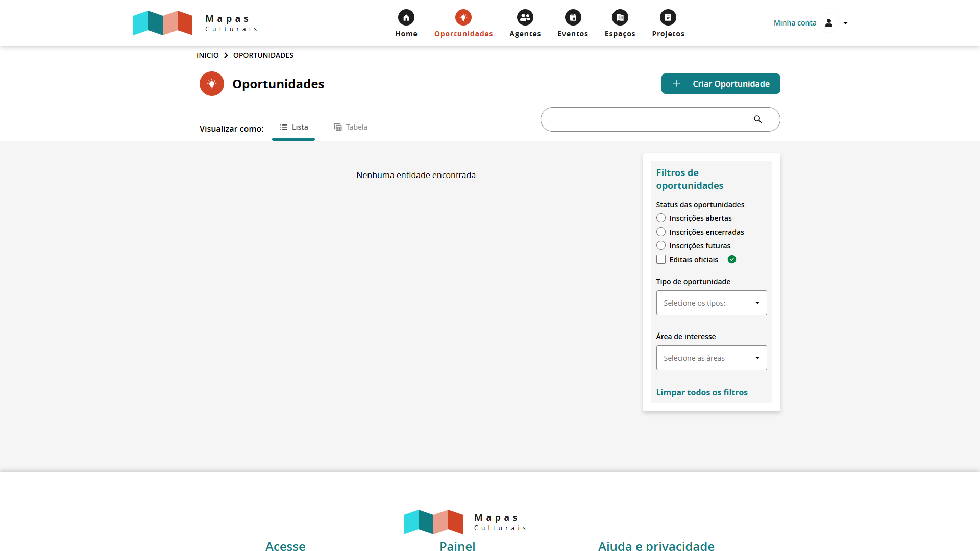Switch to the Tabela view

[350, 127]
